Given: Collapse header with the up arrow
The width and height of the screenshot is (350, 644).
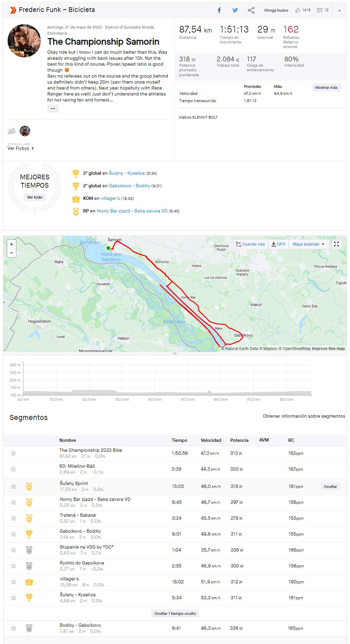Looking at the screenshot, I should (x=339, y=10).
